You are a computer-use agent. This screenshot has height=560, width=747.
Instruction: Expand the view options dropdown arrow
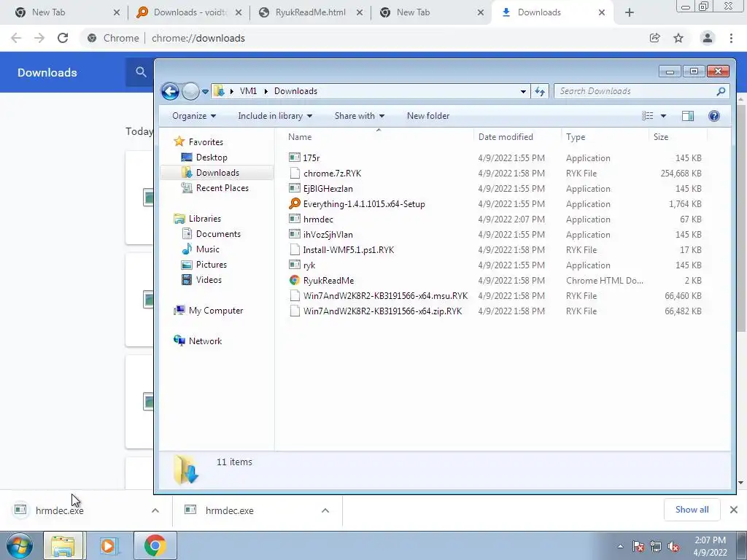click(663, 116)
